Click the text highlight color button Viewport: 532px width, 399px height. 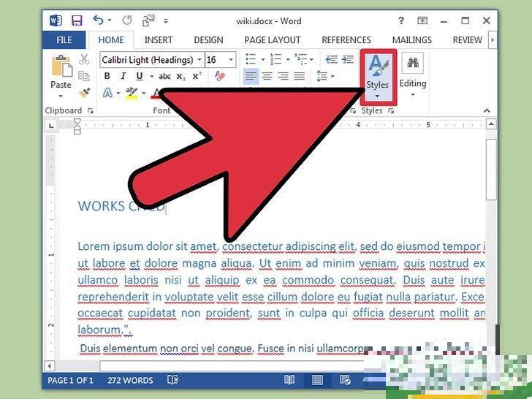click(x=132, y=94)
